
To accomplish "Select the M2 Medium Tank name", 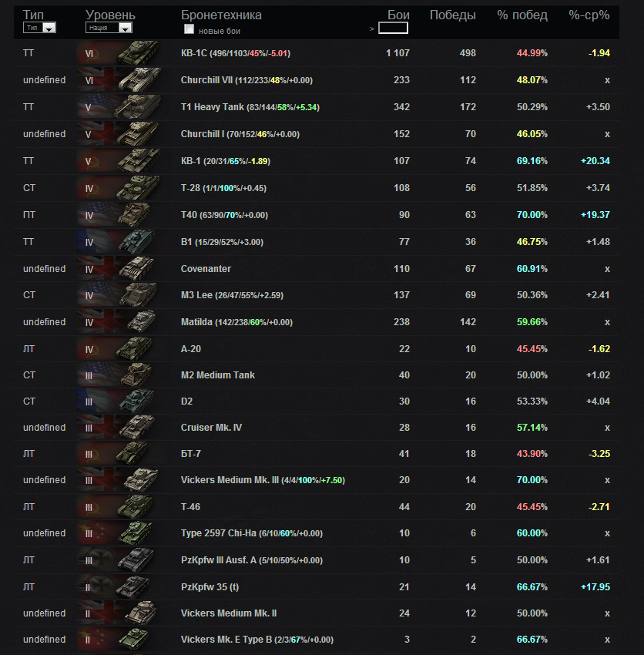I will [217, 375].
